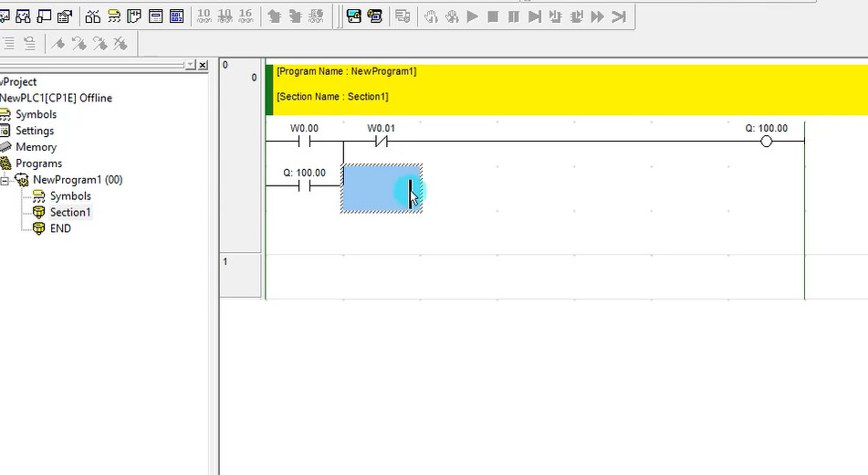
Task: Click the Program Name : NewProgram1 header
Action: click(x=347, y=71)
